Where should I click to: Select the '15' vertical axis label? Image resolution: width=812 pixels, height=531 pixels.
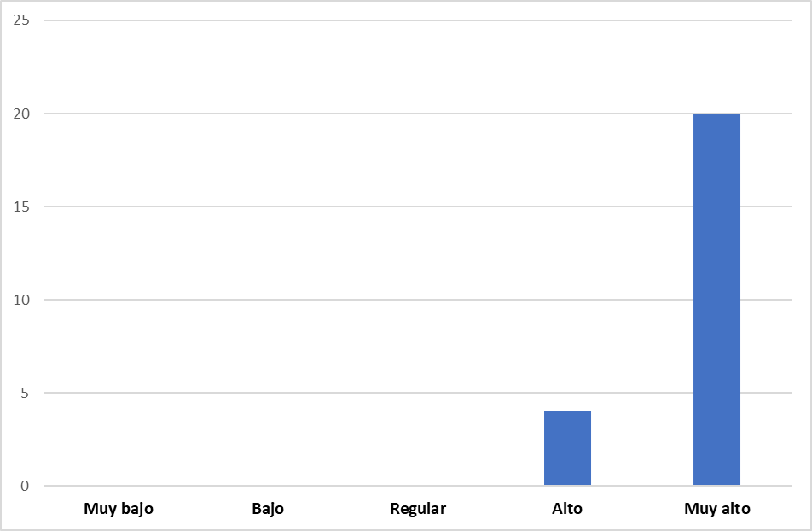point(21,207)
